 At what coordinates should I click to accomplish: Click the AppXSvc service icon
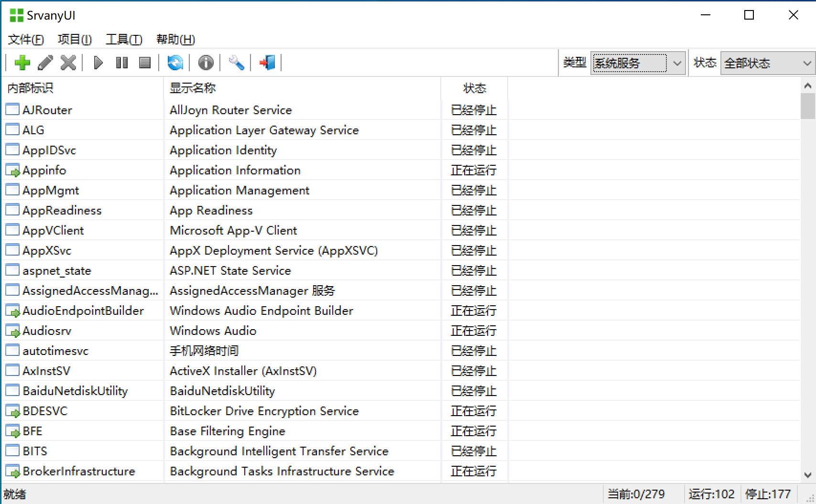12,250
